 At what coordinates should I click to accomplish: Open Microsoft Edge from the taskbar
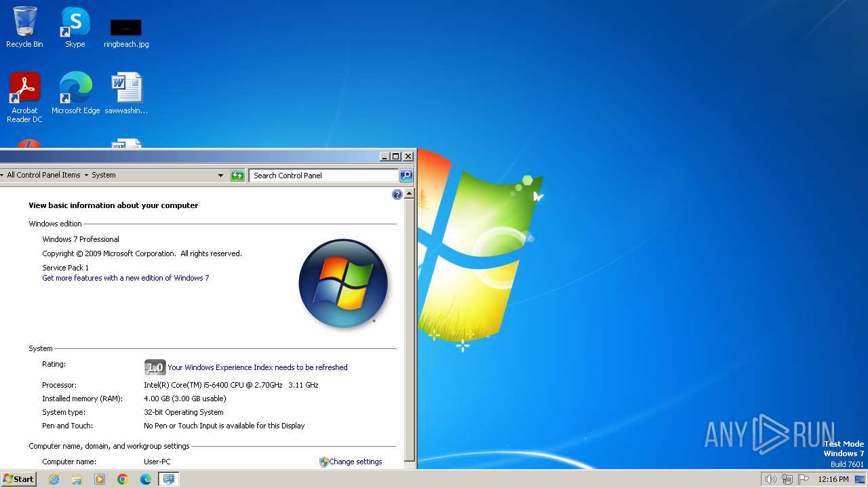click(x=146, y=479)
